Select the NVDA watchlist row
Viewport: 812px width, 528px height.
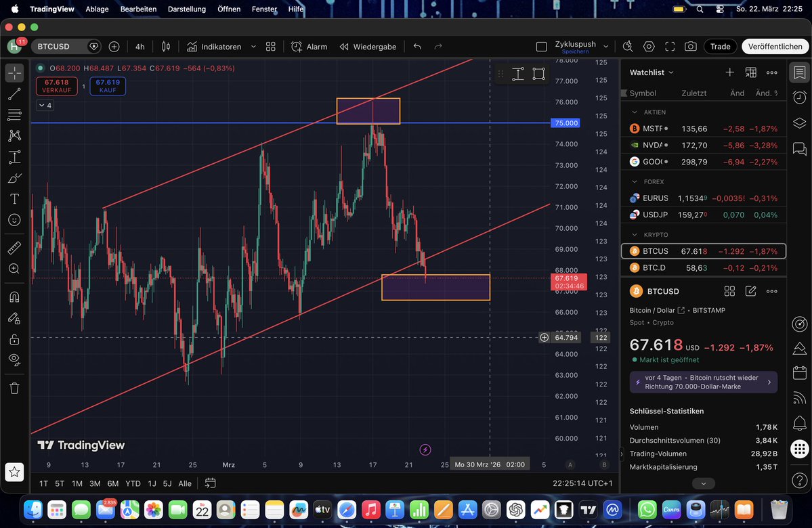[703, 146]
